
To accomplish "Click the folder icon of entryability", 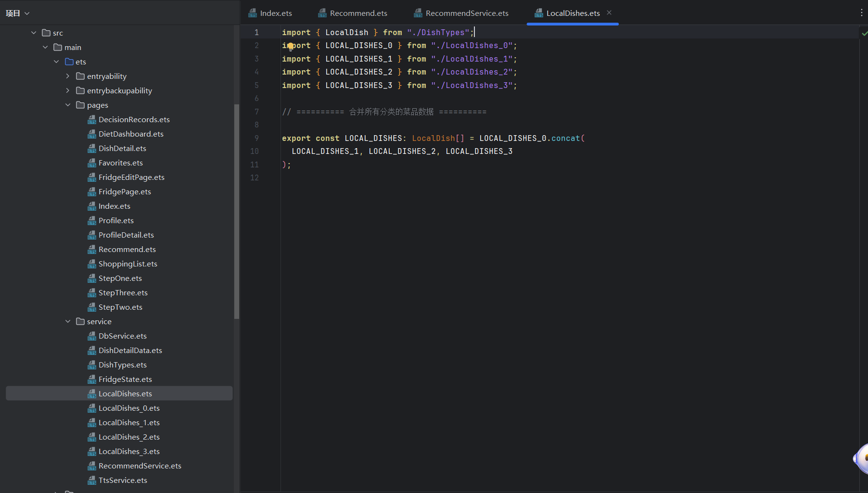I will [80, 76].
